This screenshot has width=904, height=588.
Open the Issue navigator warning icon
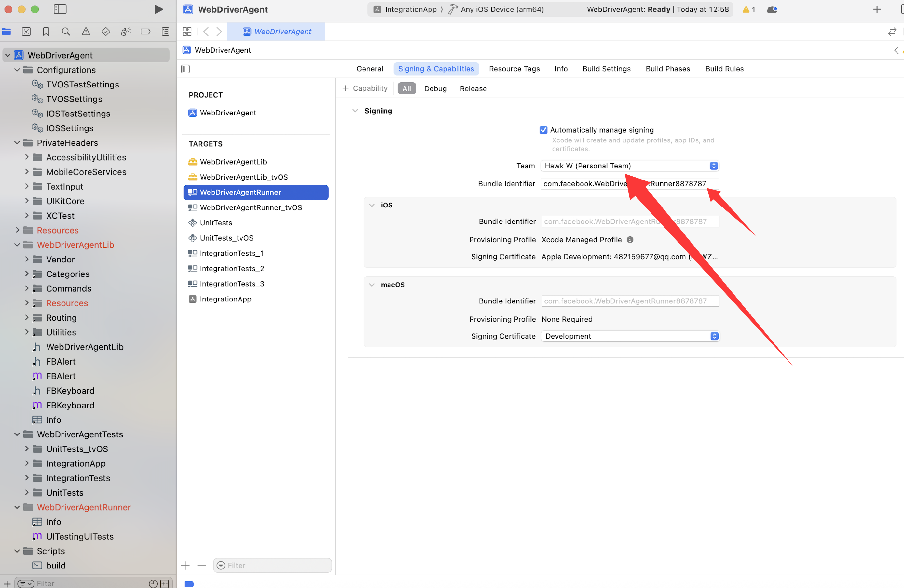click(x=86, y=32)
